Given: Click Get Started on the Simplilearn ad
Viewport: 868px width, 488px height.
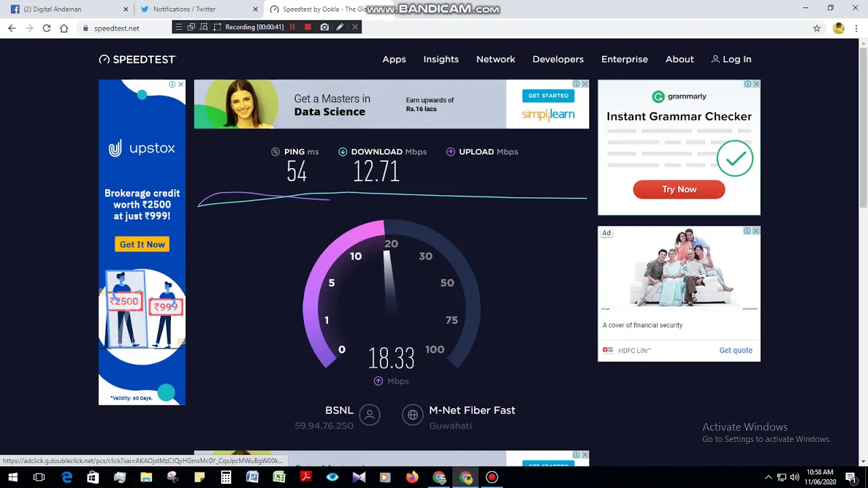Looking at the screenshot, I should (548, 96).
